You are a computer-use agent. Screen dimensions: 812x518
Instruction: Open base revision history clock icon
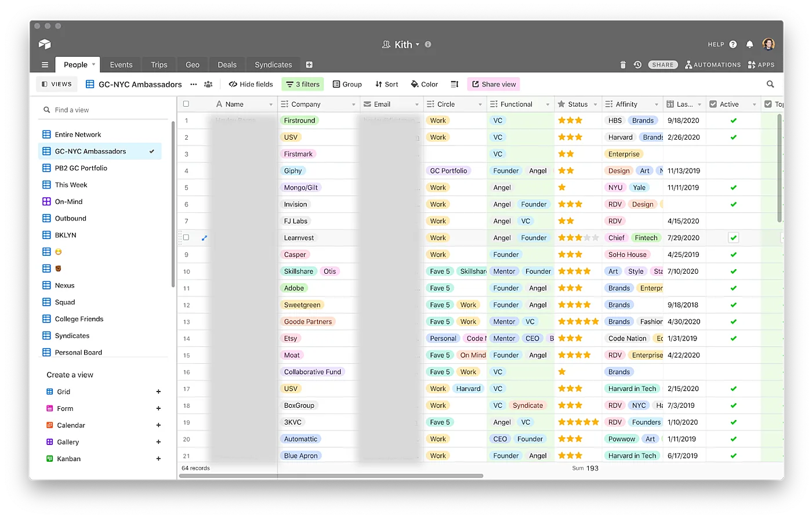[637, 65]
